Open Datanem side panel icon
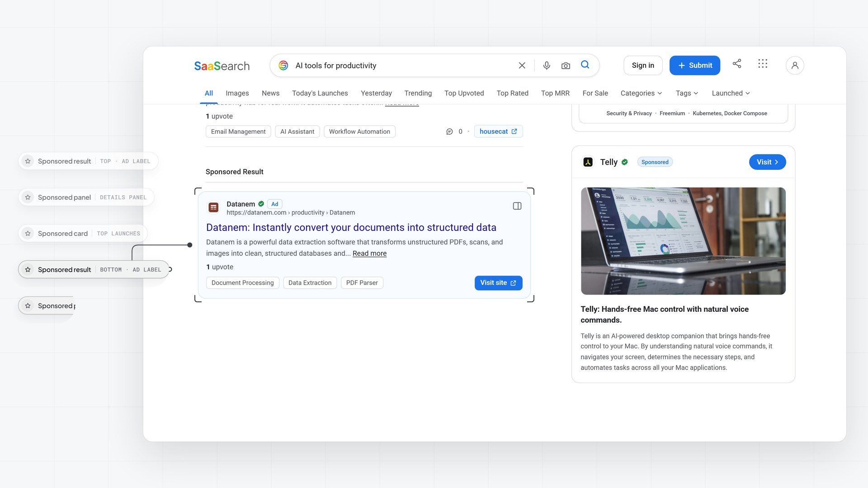The width and height of the screenshot is (868, 488). point(517,206)
